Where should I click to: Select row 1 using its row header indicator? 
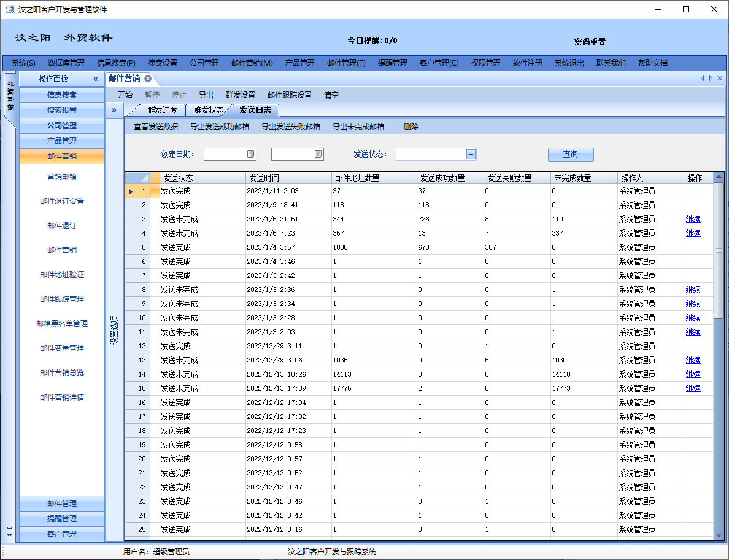point(137,191)
